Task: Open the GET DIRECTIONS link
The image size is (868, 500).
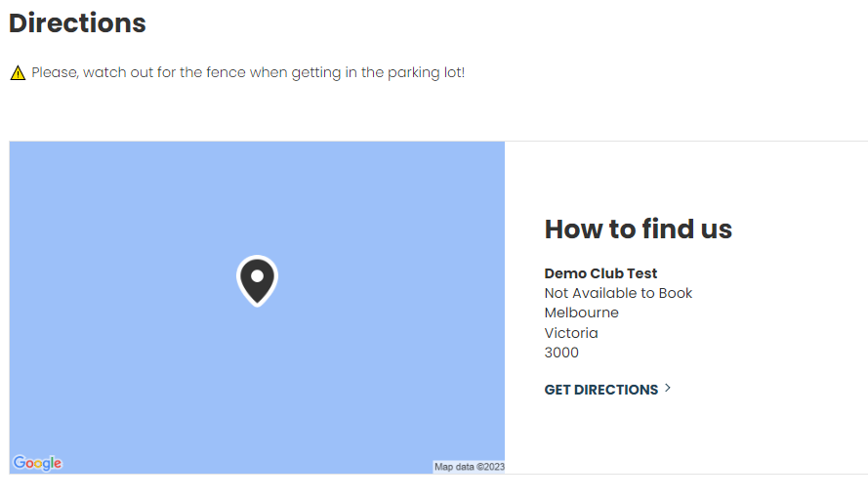Action: point(601,390)
